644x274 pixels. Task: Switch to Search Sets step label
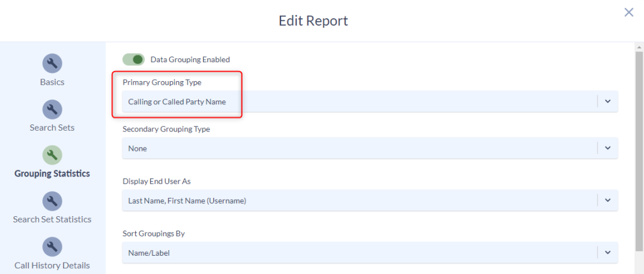point(52,128)
